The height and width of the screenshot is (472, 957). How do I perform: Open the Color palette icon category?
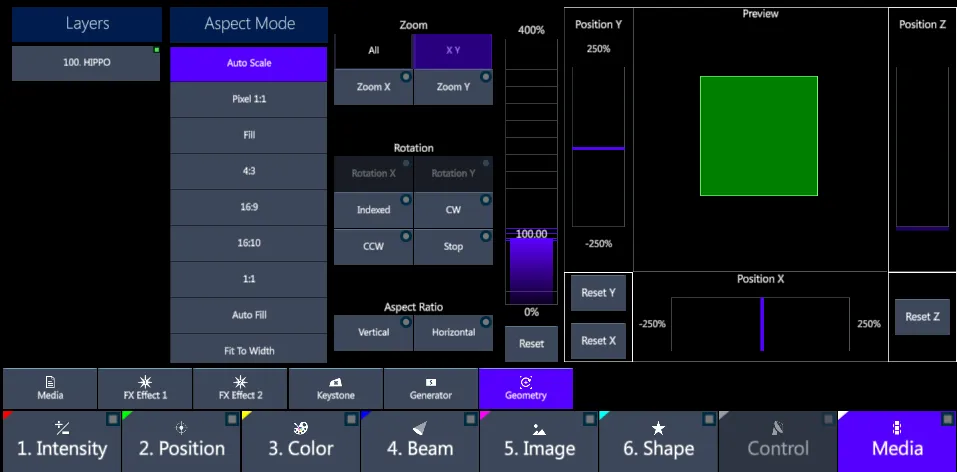click(x=300, y=441)
